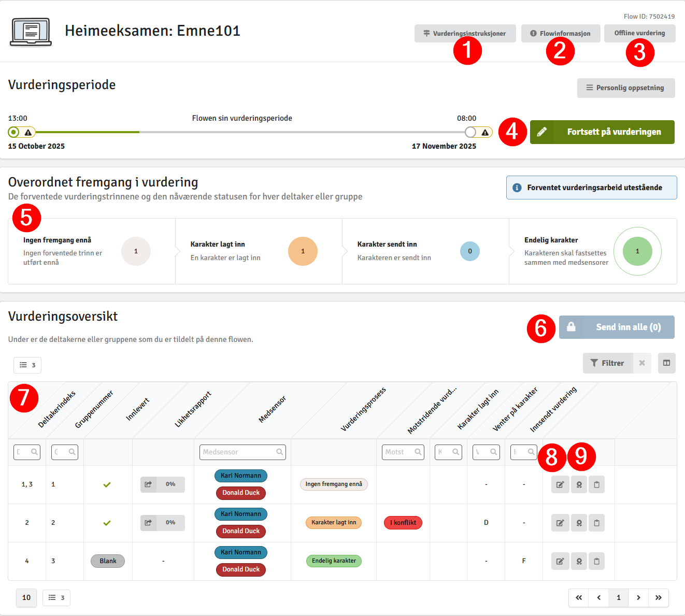Expand the Filtrer filter options
This screenshot has height=616, width=685.
[607, 363]
